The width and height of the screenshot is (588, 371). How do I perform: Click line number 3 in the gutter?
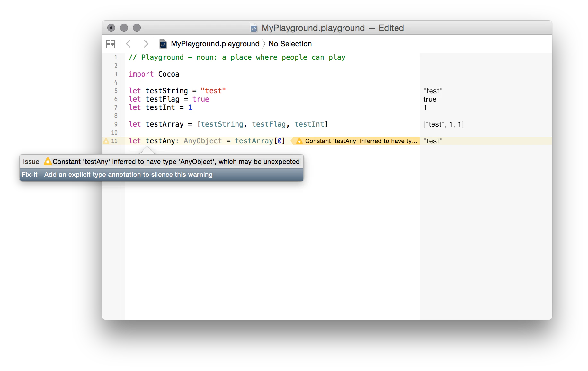pos(116,74)
